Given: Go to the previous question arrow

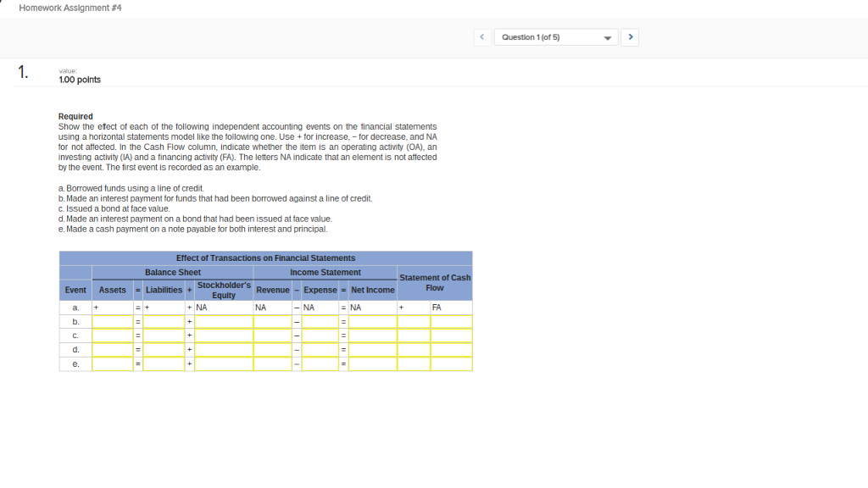Looking at the screenshot, I should point(482,37).
